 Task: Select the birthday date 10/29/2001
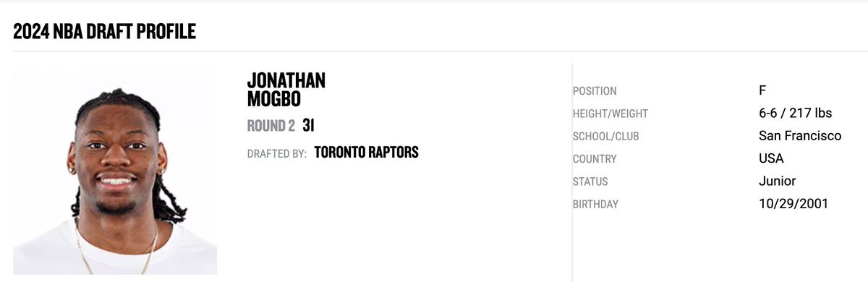tap(793, 204)
